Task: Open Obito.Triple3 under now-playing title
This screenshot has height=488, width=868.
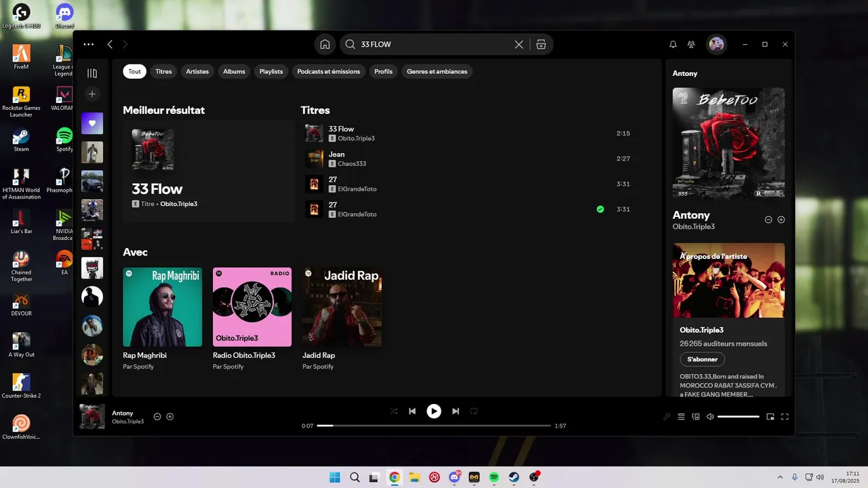Action: [x=128, y=422]
